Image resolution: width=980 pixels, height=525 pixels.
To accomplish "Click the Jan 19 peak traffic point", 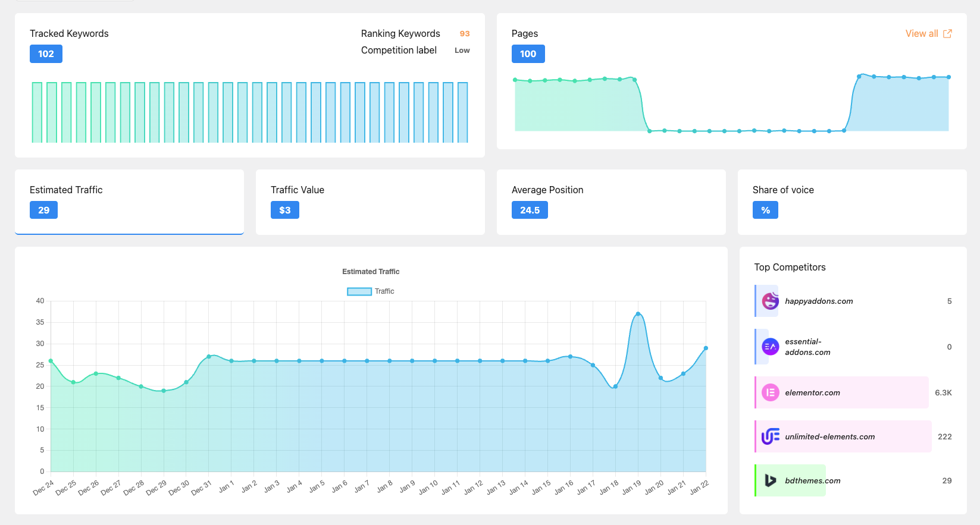I will [x=638, y=314].
